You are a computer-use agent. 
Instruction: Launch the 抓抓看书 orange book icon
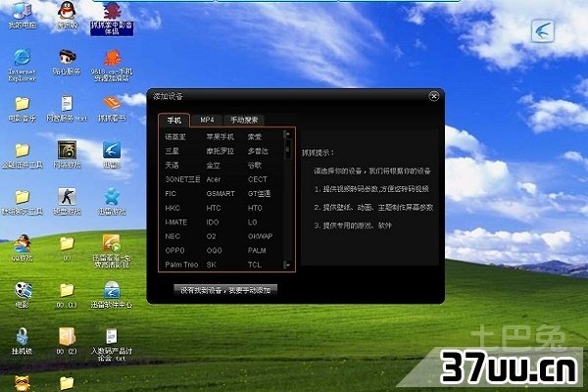tap(112, 109)
